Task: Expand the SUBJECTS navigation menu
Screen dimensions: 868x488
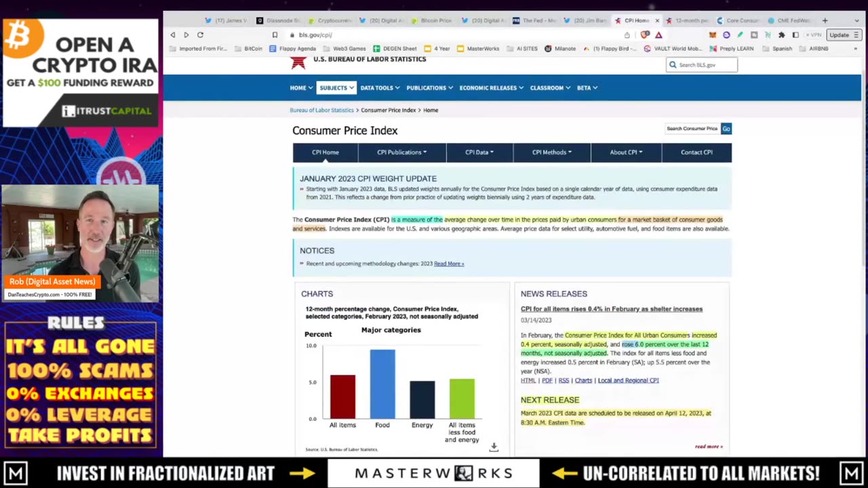Action: pos(336,87)
